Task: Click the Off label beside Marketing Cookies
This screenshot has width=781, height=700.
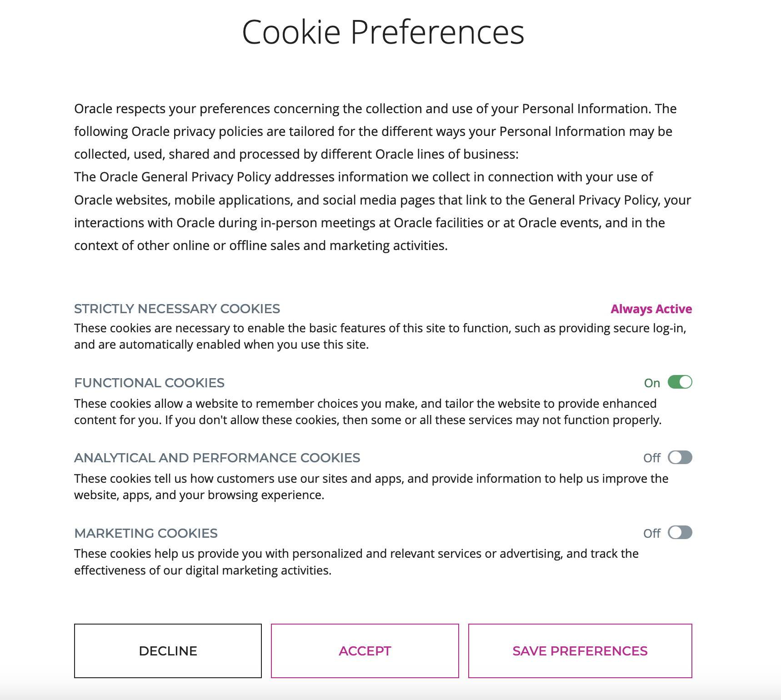Action: [x=652, y=533]
